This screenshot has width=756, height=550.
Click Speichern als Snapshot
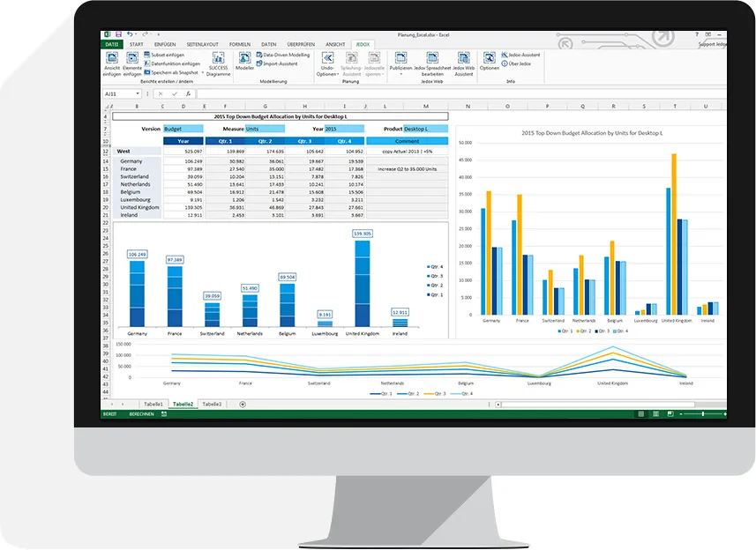(x=171, y=73)
